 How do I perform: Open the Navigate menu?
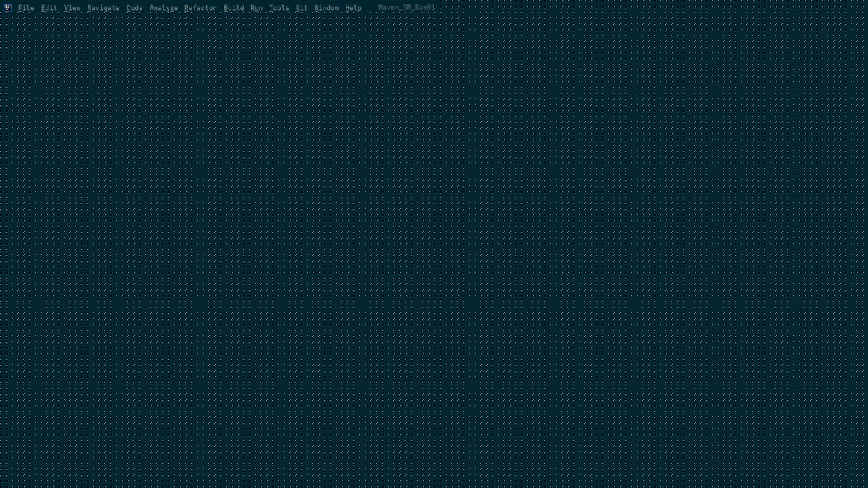tap(103, 8)
